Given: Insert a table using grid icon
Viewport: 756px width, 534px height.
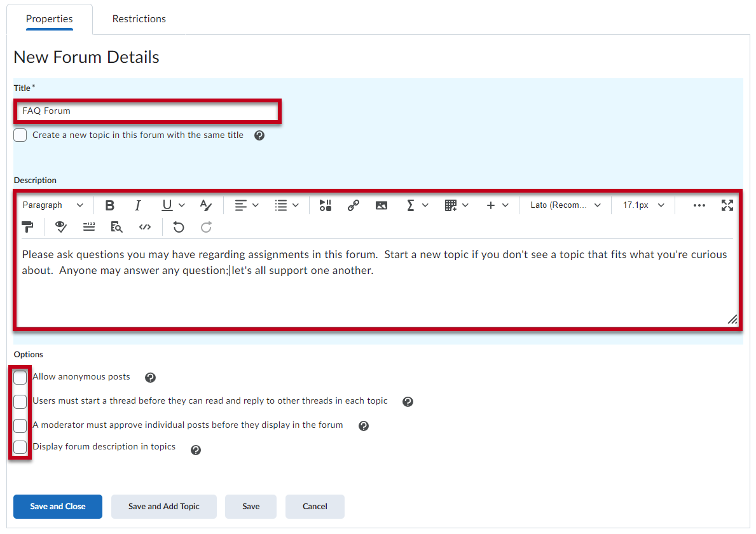Looking at the screenshot, I should pyautogui.click(x=451, y=205).
